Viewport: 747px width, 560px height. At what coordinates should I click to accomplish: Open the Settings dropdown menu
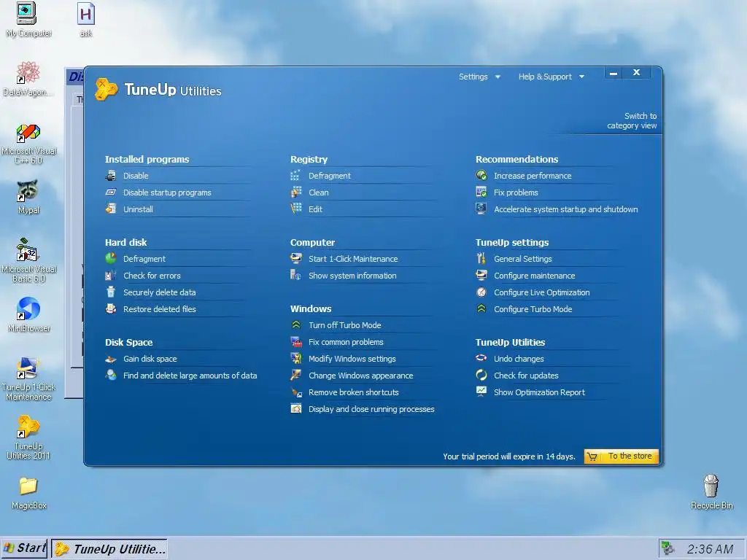[479, 77]
